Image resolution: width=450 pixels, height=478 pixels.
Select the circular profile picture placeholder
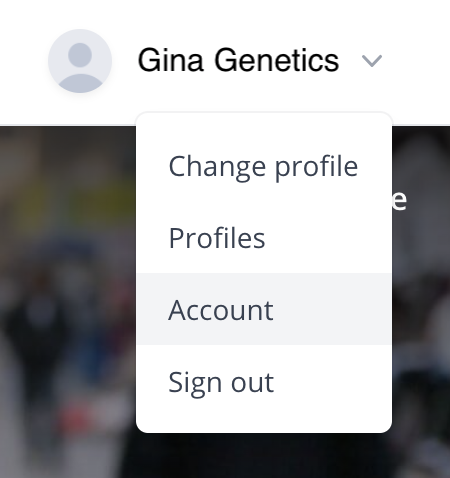click(80, 61)
